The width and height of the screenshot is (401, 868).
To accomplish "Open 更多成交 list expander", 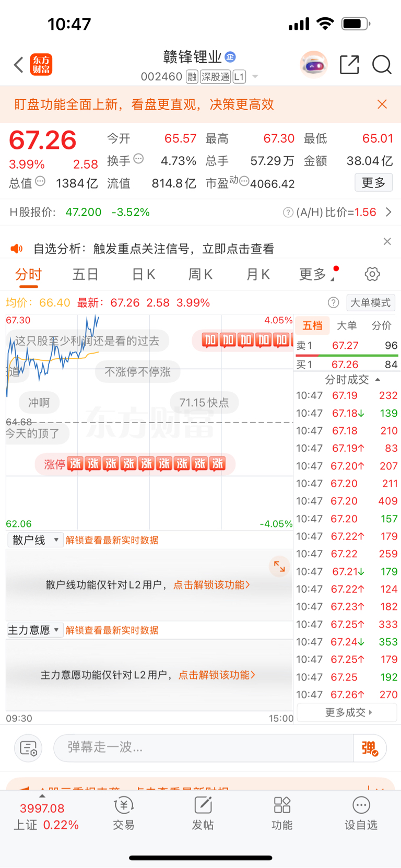I will coord(347,712).
